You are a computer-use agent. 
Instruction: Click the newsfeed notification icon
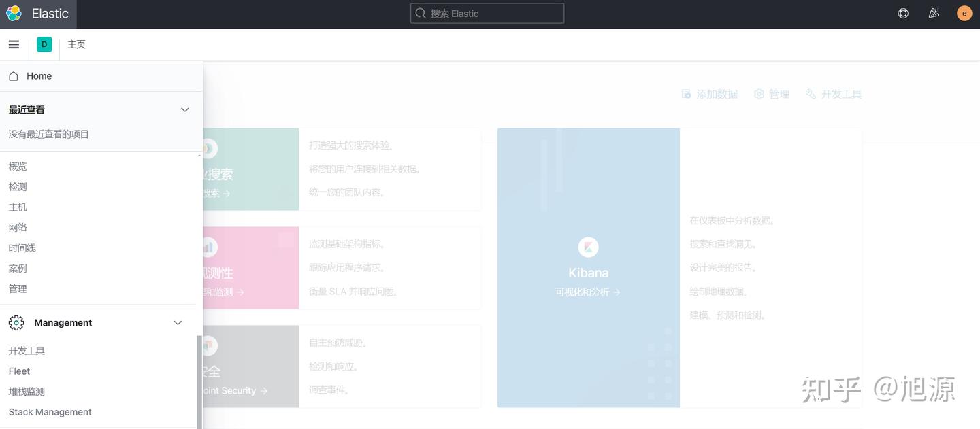pos(932,12)
